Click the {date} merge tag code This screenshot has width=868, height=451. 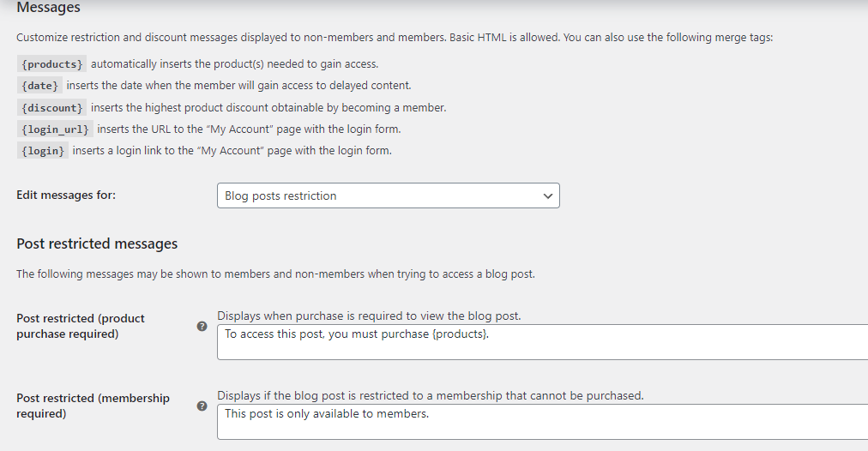point(39,86)
